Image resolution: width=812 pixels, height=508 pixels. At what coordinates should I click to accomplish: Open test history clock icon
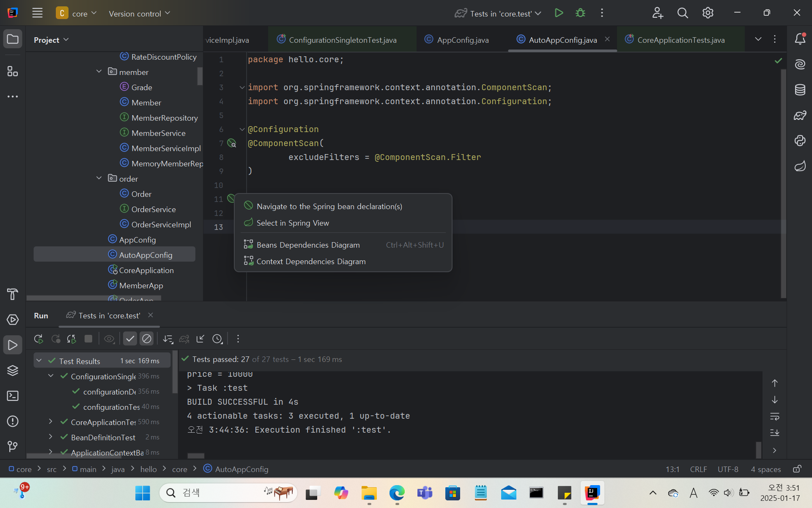coord(217,339)
